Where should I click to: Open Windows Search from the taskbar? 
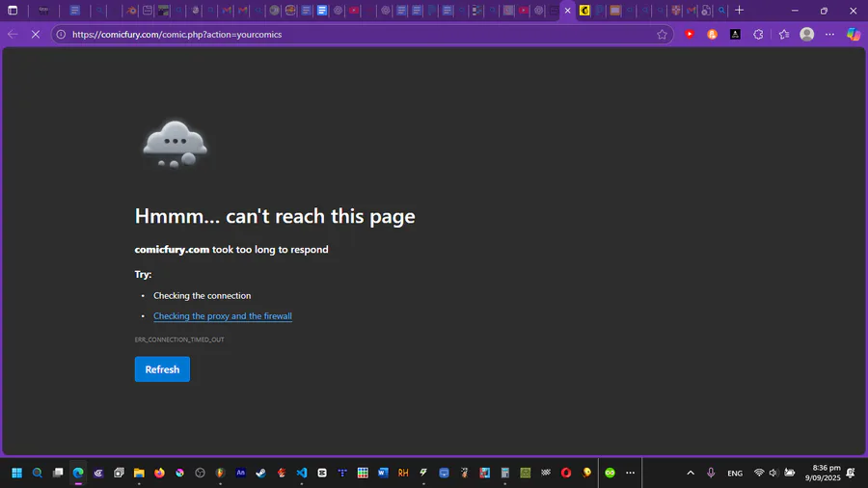(x=38, y=473)
